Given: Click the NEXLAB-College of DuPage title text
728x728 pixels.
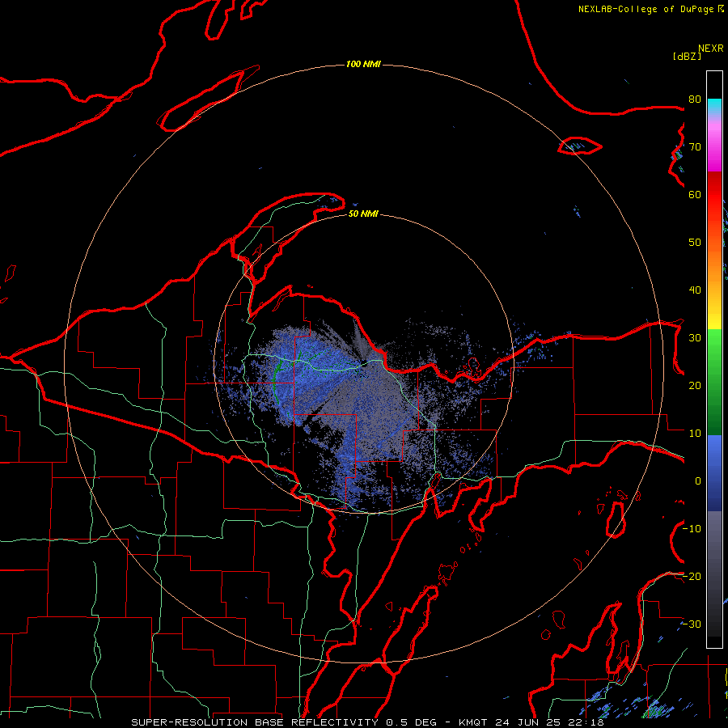Looking at the screenshot, I should 645,9.
